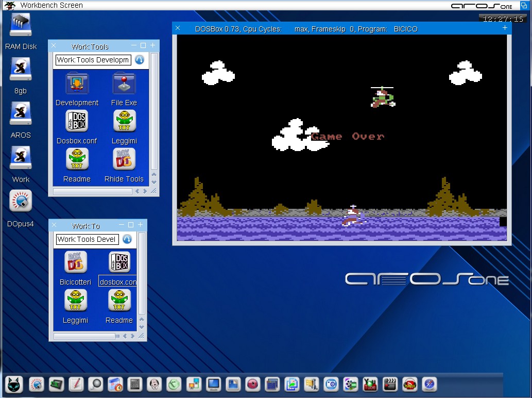Launch DOpus4 from the desktop
The image size is (532, 398).
21,201
